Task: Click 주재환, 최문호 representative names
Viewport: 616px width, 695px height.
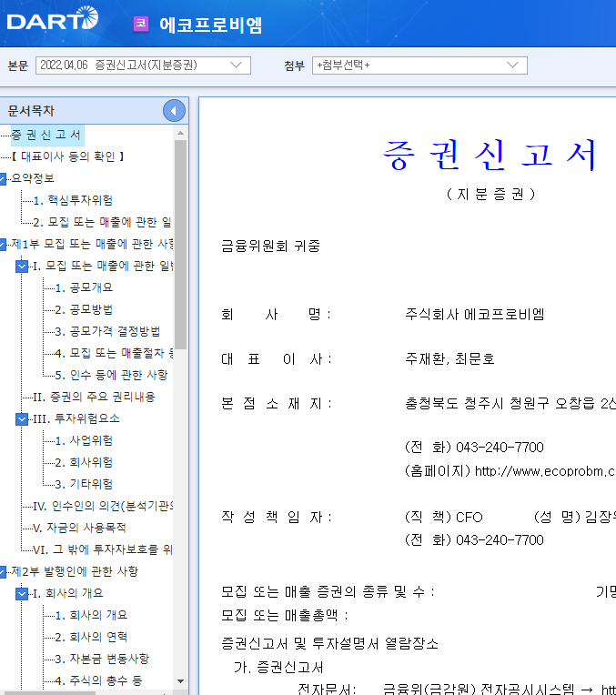Action: click(x=449, y=359)
